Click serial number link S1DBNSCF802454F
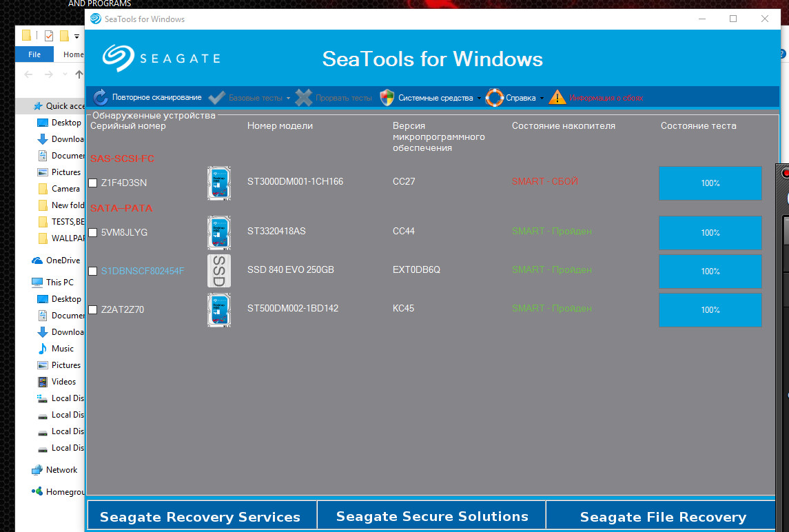 (143, 272)
